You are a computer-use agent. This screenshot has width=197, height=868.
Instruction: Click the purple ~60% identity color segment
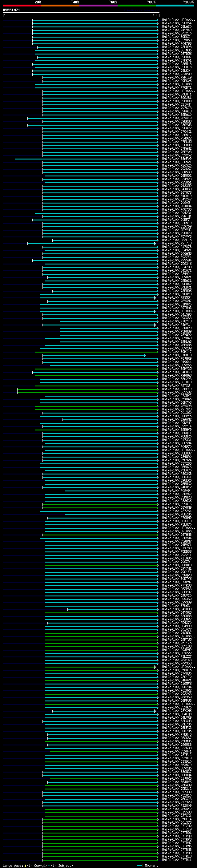coord(99,6)
